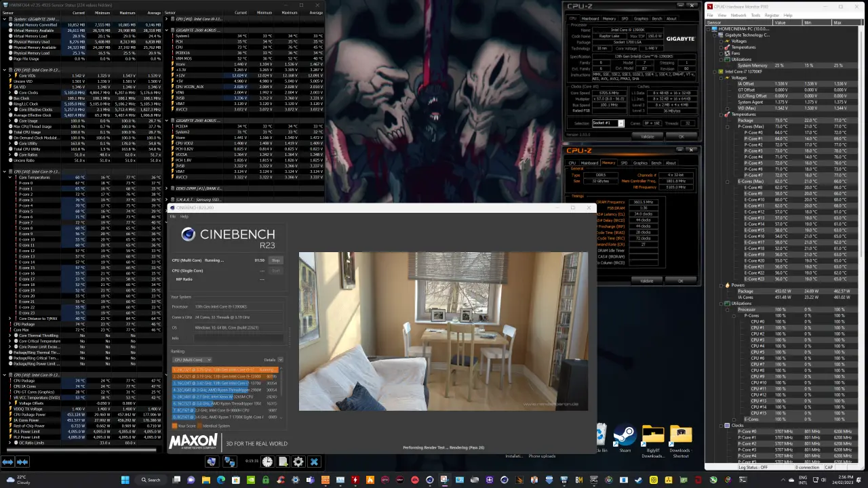
Task: Switch to Bench tab in upper CPU-Z window
Action: pos(656,19)
